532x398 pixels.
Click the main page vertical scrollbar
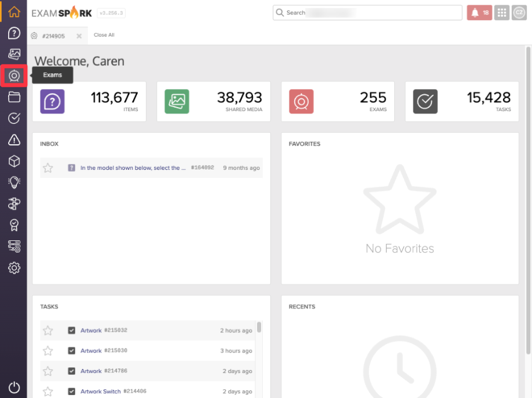529,200
